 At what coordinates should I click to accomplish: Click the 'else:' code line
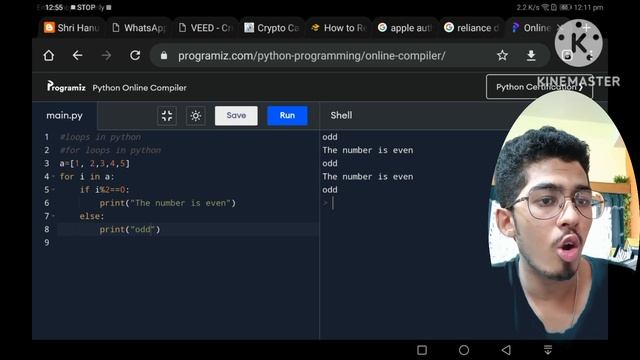pyautogui.click(x=92, y=216)
